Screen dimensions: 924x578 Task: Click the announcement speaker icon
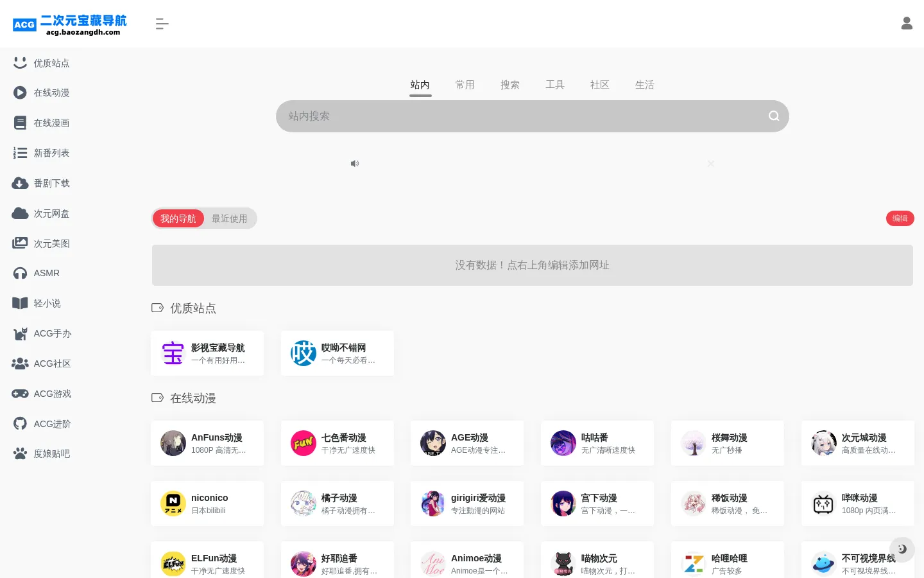pos(355,164)
